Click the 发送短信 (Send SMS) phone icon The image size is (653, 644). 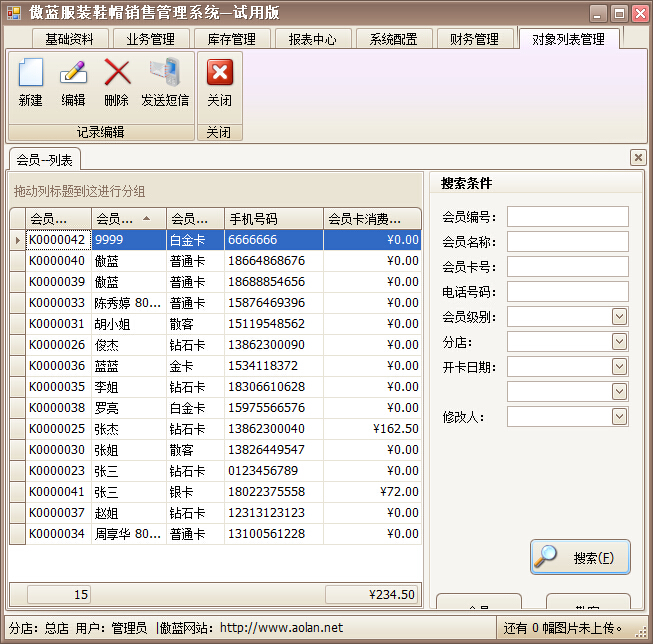164,73
